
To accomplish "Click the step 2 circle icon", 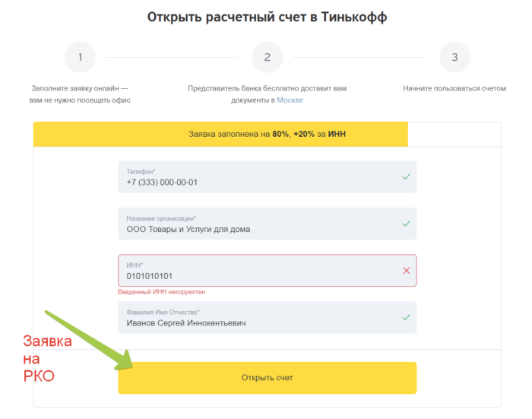I will point(267,57).
